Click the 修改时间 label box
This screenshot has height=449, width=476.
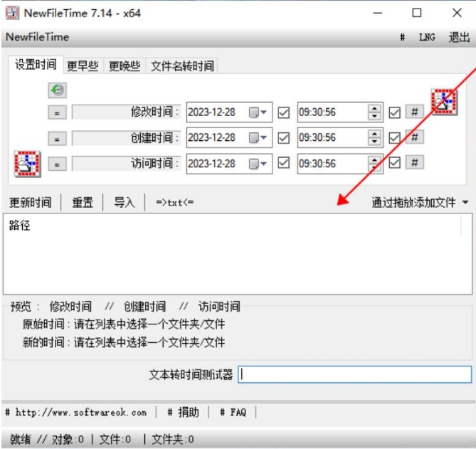(126, 112)
